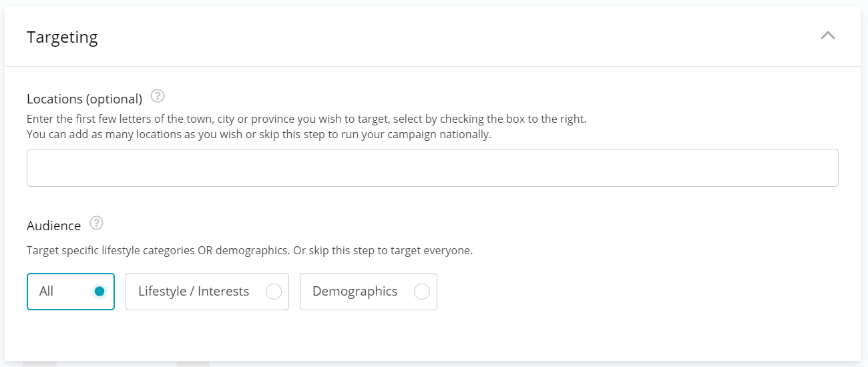Open the Audience help question mark
The height and width of the screenshot is (367, 868).
96,223
